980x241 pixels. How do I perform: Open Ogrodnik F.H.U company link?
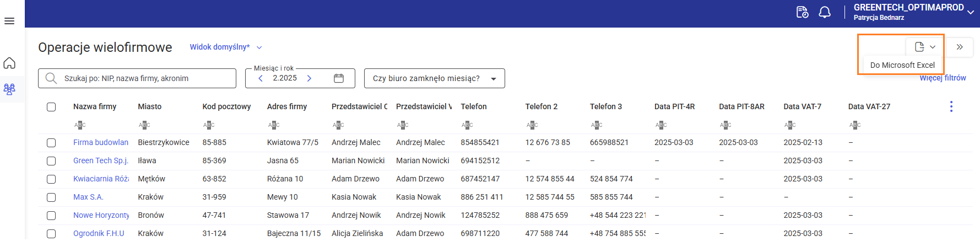99,233
